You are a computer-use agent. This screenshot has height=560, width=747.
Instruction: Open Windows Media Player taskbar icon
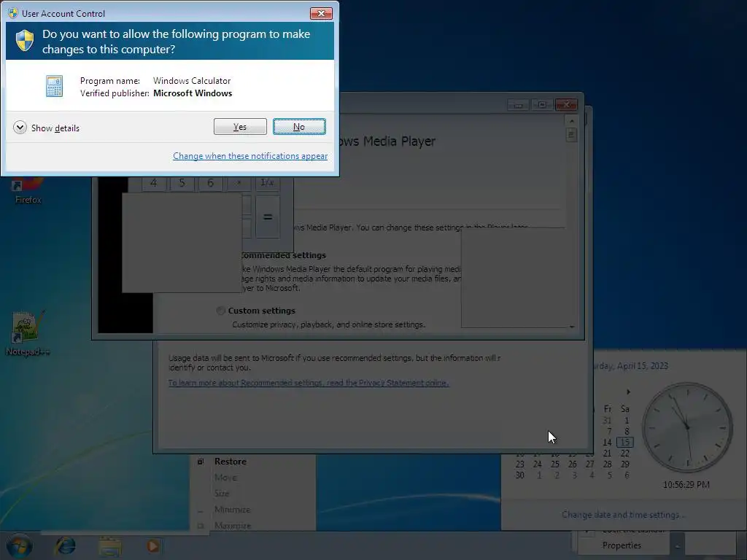pos(153,546)
